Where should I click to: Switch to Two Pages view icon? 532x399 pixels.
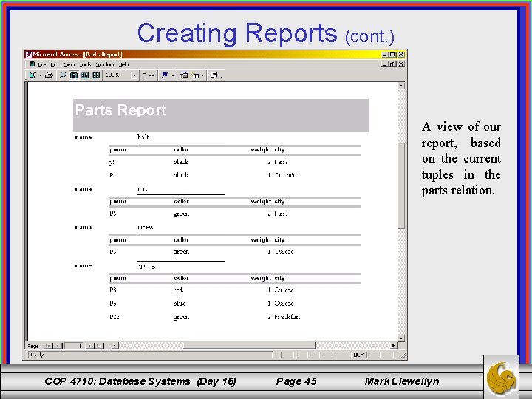point(85,75)
